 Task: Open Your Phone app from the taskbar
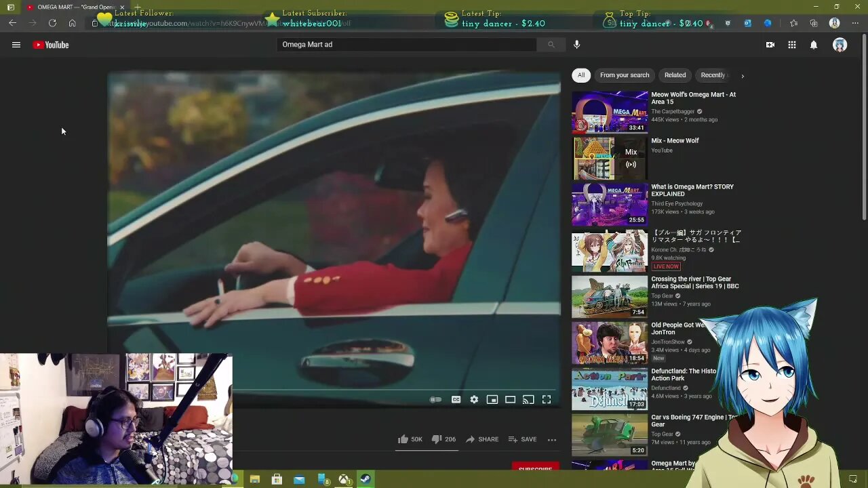(323, 480)
